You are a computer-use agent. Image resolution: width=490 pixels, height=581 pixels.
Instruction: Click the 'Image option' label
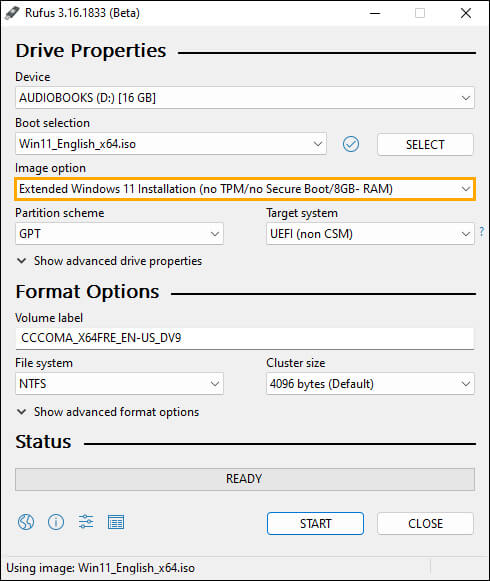(50, 168)
